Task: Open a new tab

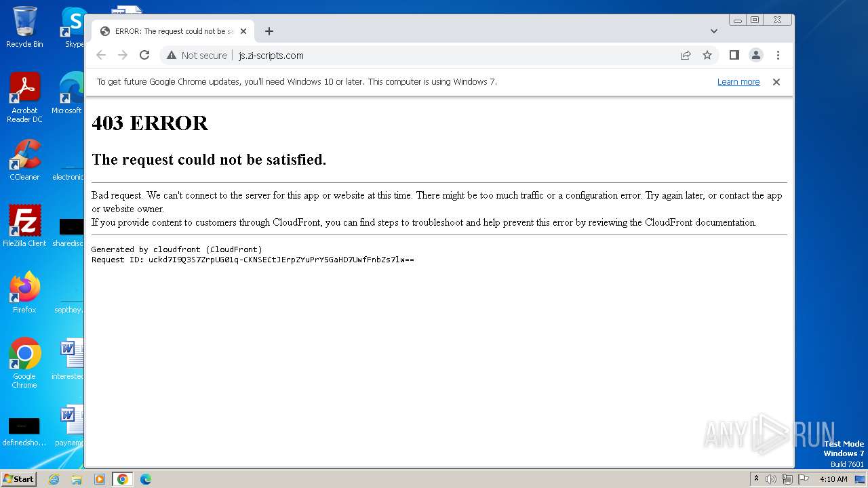Action: pos(269,31)
